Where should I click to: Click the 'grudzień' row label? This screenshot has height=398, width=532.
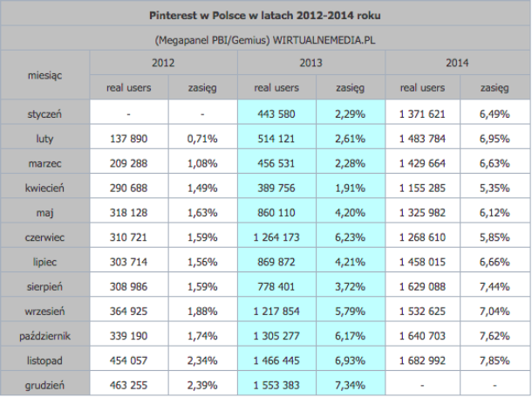(44, 384)
